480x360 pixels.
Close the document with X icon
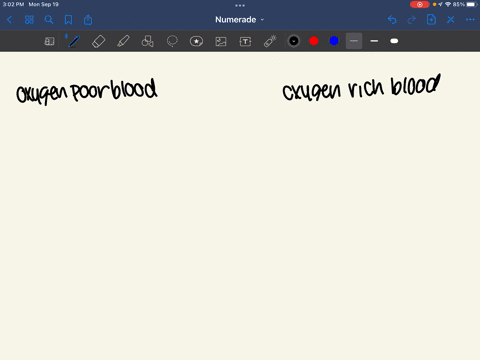tap(451, 20)
